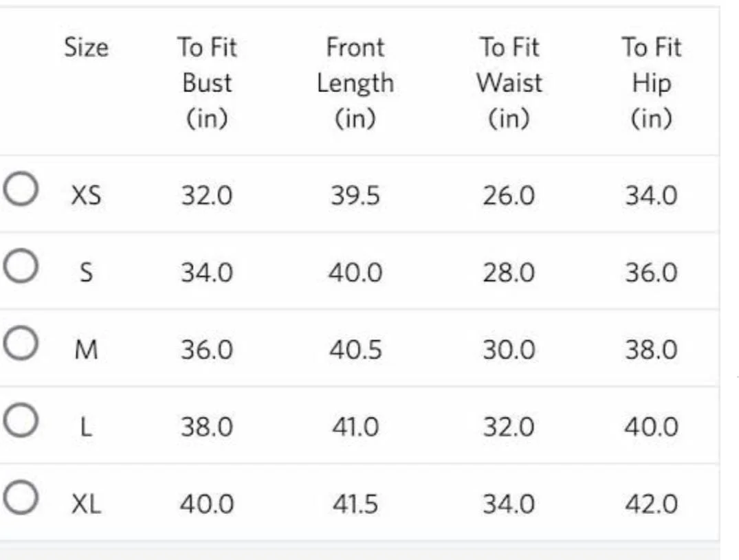Click the 38.0 bust value for L
The image size is (739, 560).
click(207, 427)
